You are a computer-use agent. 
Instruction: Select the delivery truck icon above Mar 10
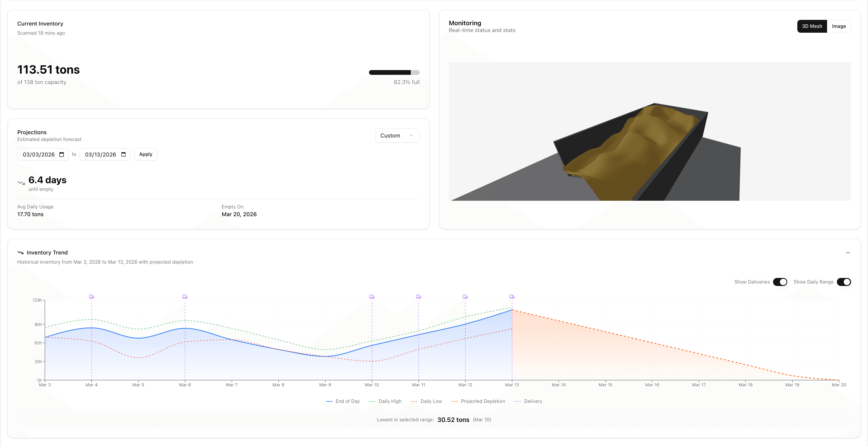pyautogui.click(x=372, y=297)
